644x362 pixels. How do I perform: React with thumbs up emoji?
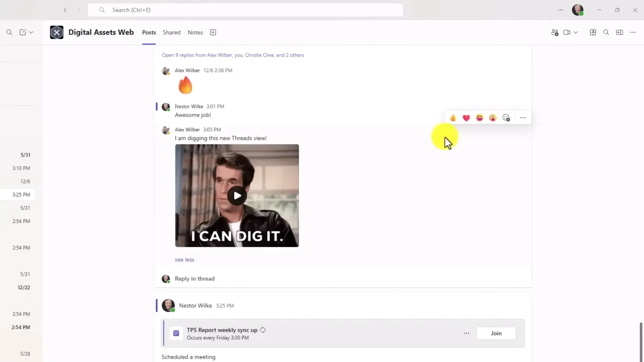[x=453, y=118]
